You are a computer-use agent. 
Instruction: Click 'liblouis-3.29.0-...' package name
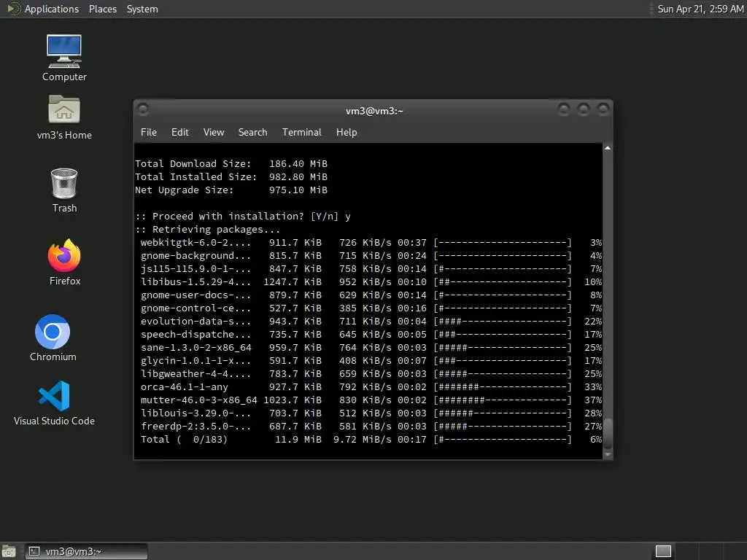196,413
